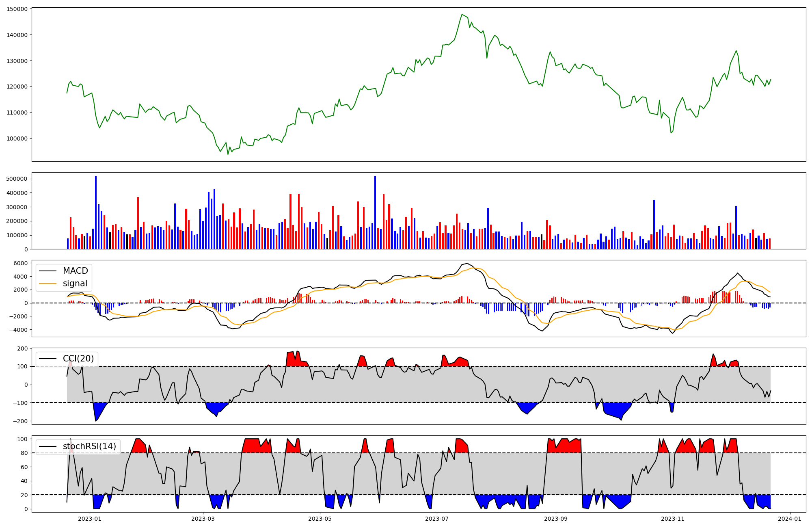
Task: Click the 2023-01 date tick label
Action: (x=89, y=519)
